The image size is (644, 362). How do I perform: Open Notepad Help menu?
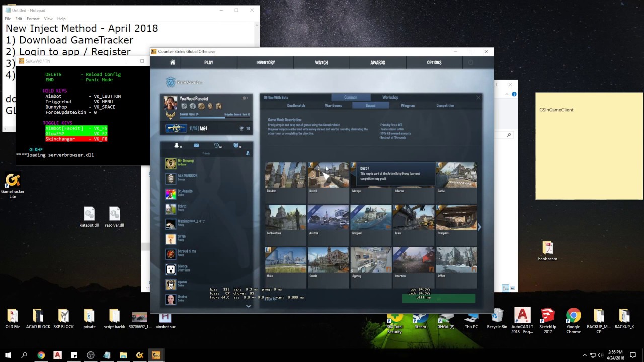click(x=61, y=19)
